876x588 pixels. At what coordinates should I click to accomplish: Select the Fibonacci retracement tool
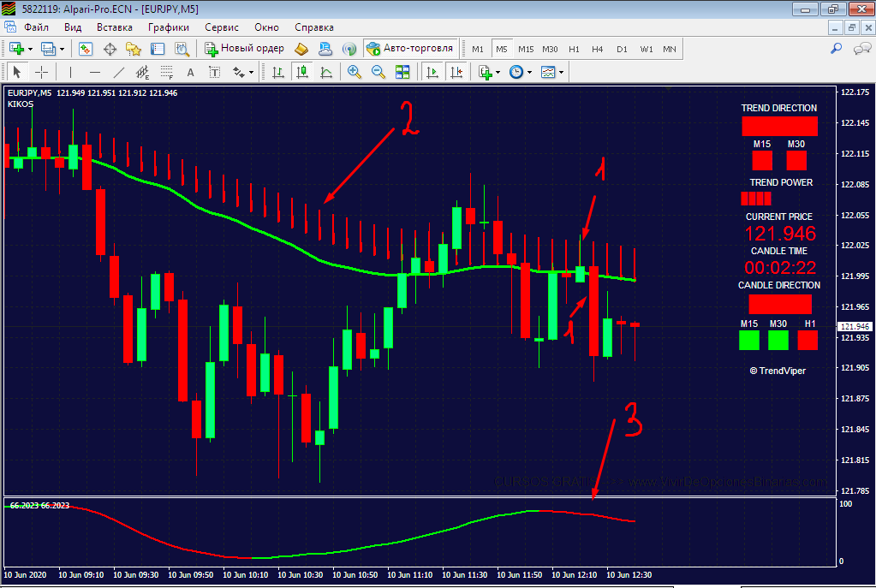coord(166,72)
